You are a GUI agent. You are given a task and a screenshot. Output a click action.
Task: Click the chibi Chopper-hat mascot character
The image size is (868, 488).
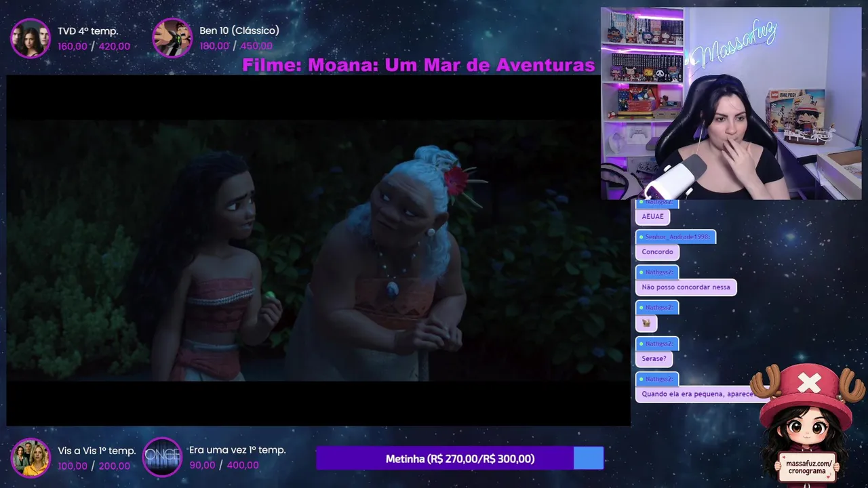click(x=808, y=424)
